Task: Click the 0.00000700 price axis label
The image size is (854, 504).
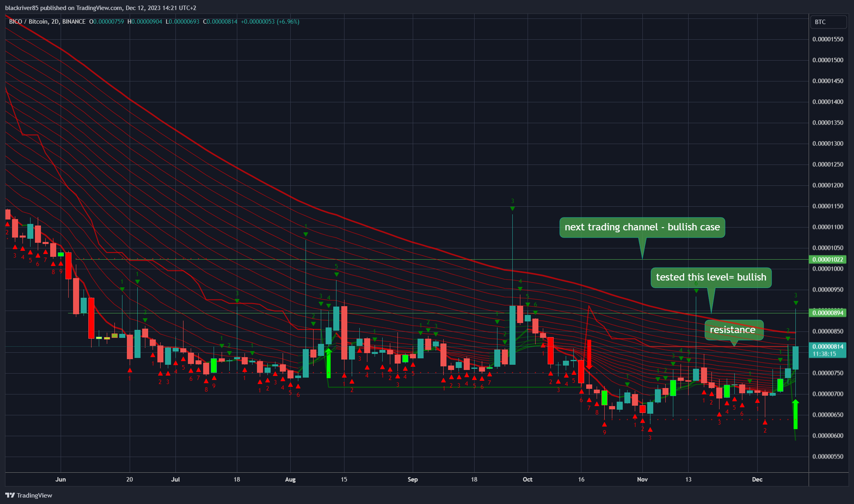Action: [x=828, y=394]
